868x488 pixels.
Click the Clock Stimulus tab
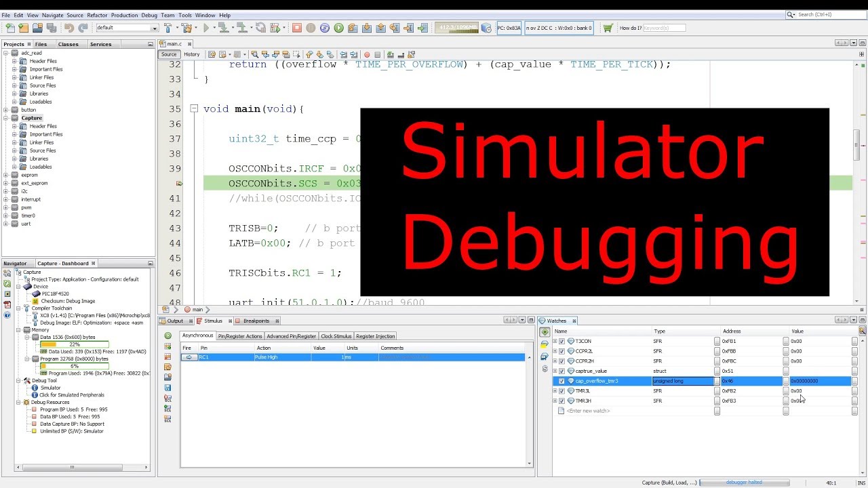pyautogui.click(x=336, y=336)
